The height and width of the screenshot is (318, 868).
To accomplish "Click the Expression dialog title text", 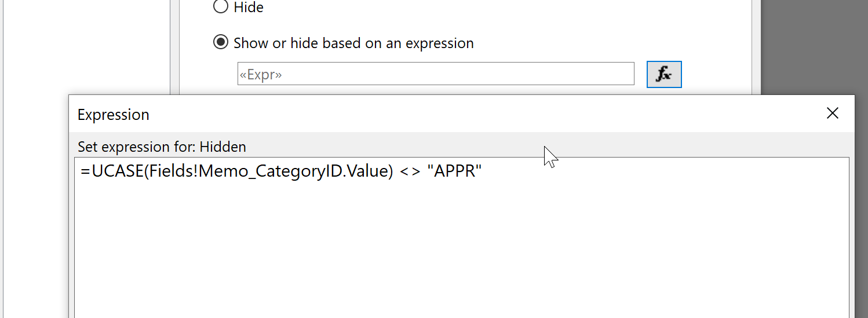I will 114,115.
